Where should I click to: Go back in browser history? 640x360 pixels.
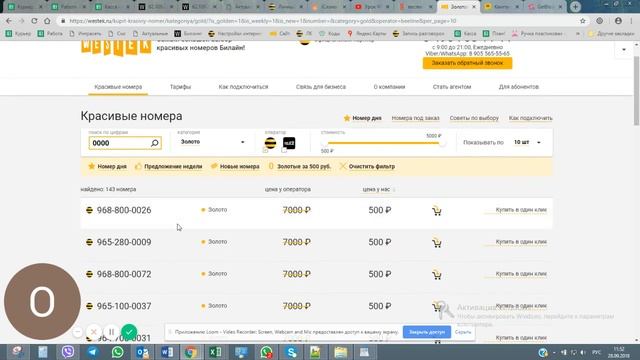click(9, 21)
